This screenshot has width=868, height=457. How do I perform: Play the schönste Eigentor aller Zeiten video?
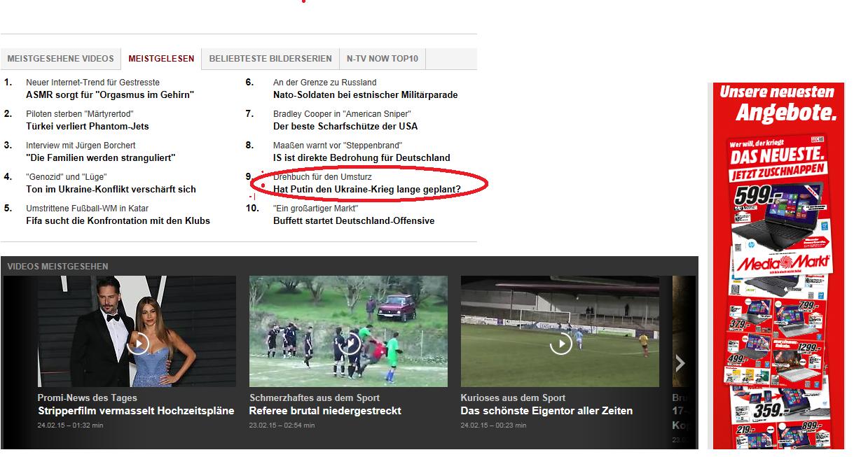coord(560,343)
